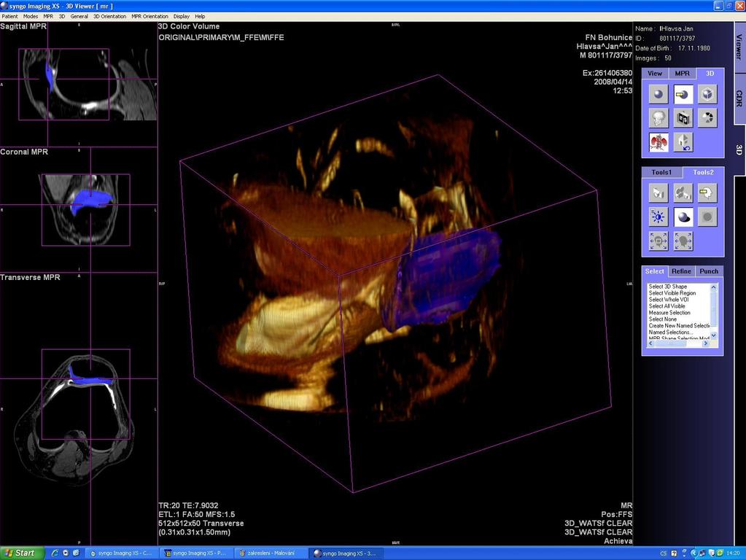Open the Tools2 tab

(x=703, y=172)
